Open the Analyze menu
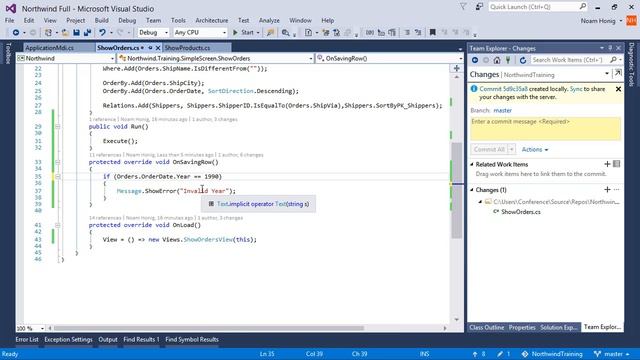This screenshot has height=360, width=640. coord(269,20)
